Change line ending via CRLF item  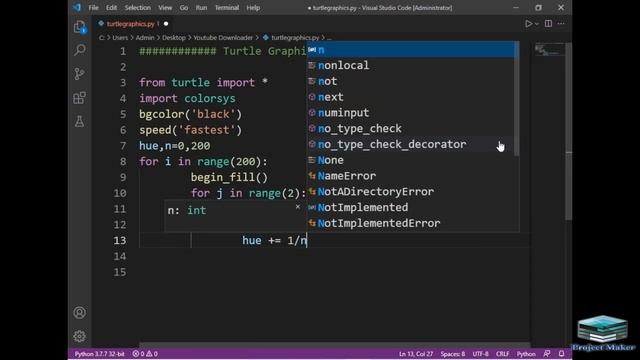502,354
